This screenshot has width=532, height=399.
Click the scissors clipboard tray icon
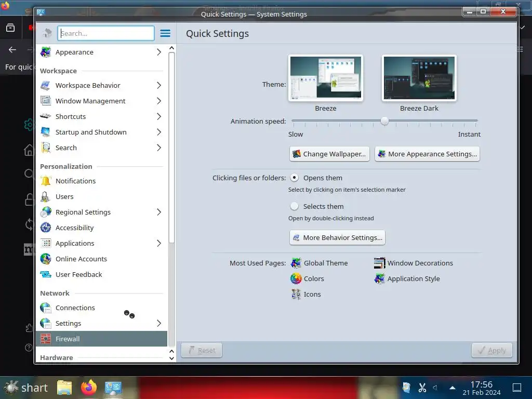(x=422, y=388)
